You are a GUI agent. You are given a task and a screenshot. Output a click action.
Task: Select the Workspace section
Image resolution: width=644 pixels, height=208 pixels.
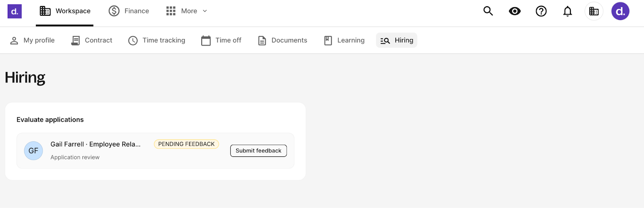(x=65, y=11)
